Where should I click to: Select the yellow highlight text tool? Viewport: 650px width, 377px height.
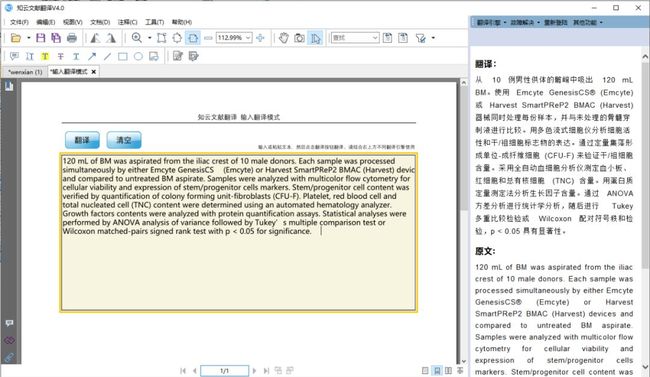coord(45,56)
